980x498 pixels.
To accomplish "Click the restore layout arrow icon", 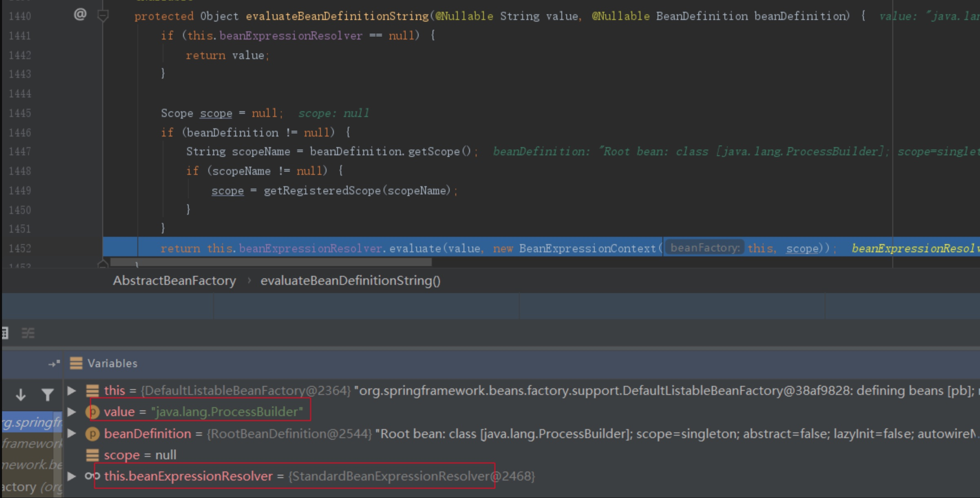I will click(x=54, y=363).
